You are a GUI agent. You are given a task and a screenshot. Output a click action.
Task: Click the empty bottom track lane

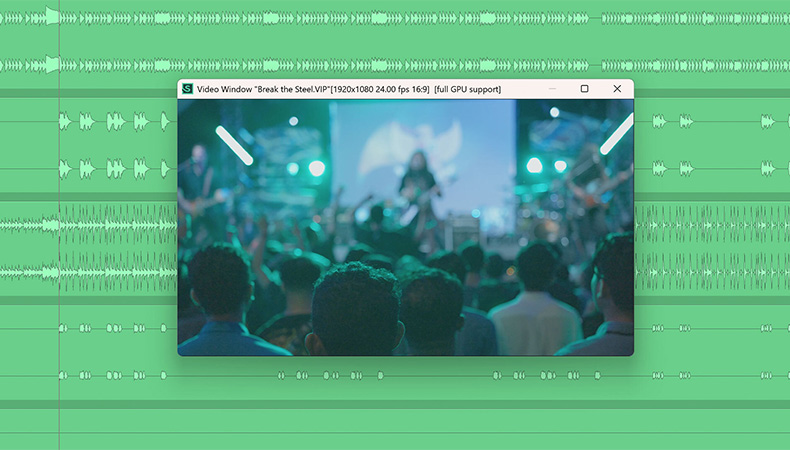(395, 428)
